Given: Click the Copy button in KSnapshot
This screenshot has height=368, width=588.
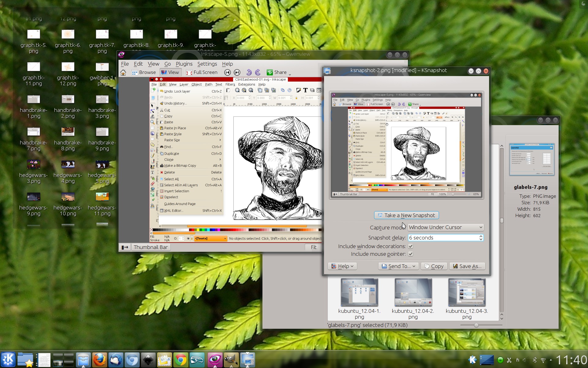Looking at the screenshot, I should (x=434, y=266).
